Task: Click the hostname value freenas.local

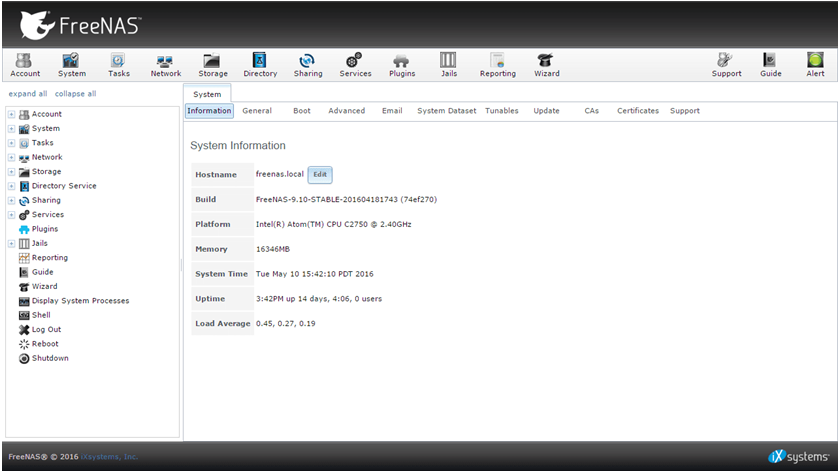Action: (280, 174)
